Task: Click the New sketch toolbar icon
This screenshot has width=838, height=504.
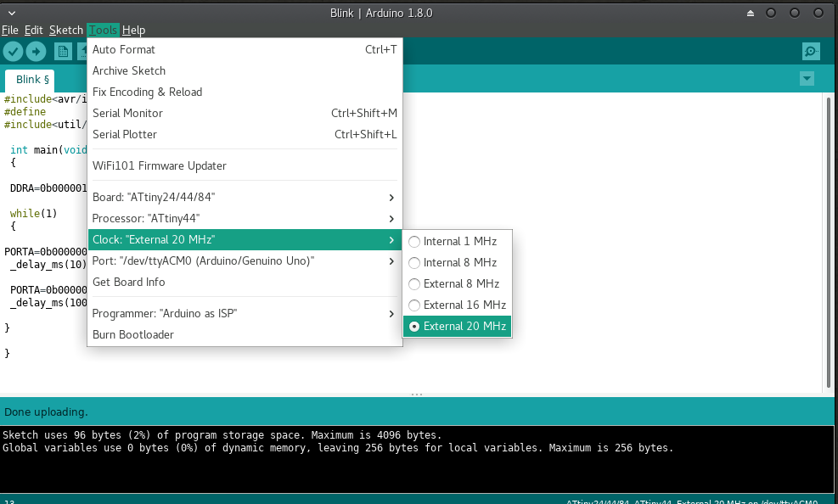Action: [x=63, y=52]
